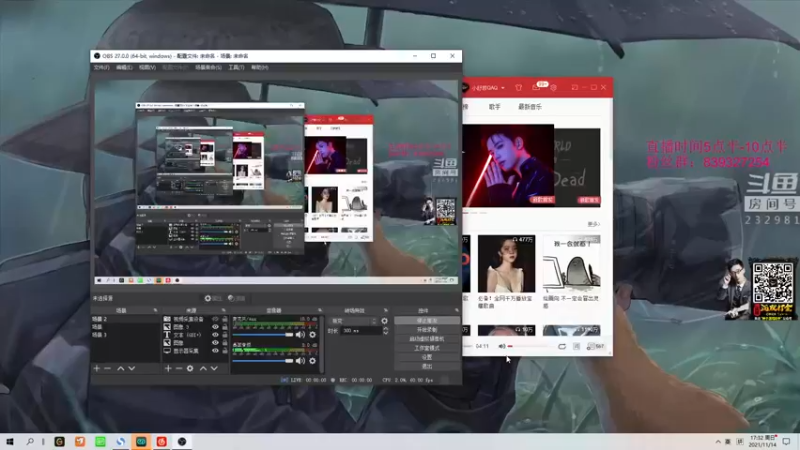Toggle visibility of 图像 source

click(x=215, y=343)
